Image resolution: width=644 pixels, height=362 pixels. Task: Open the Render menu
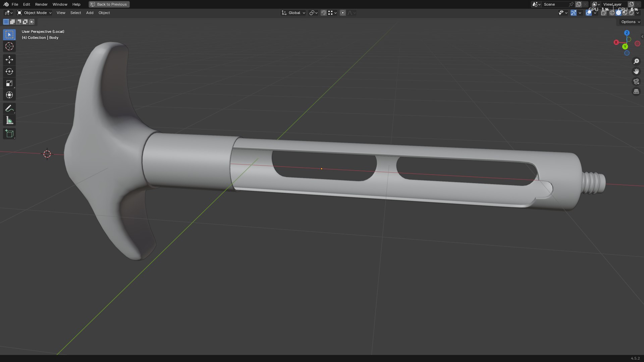[x=41, y=4]
